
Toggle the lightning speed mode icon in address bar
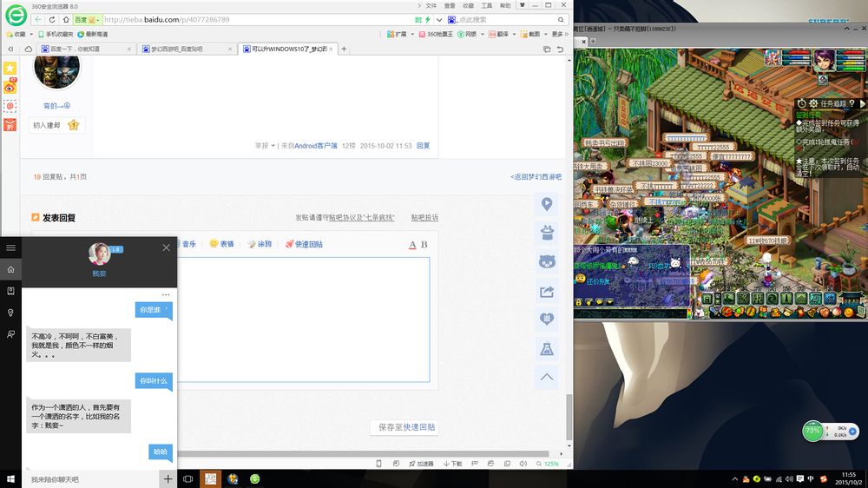click(x=427, y=19)
